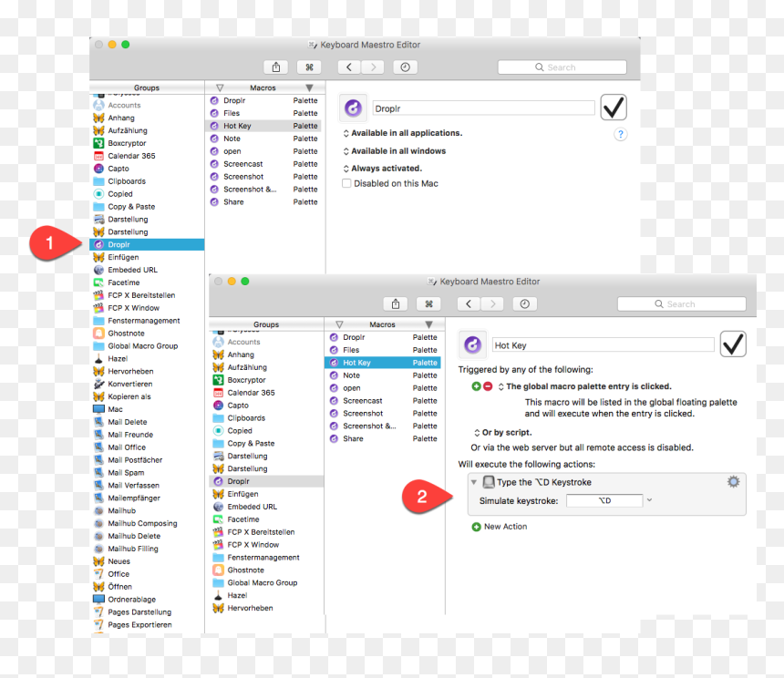
Task: Click the Droplr group icon beside the name field
Action: click(x=353, y=108)
